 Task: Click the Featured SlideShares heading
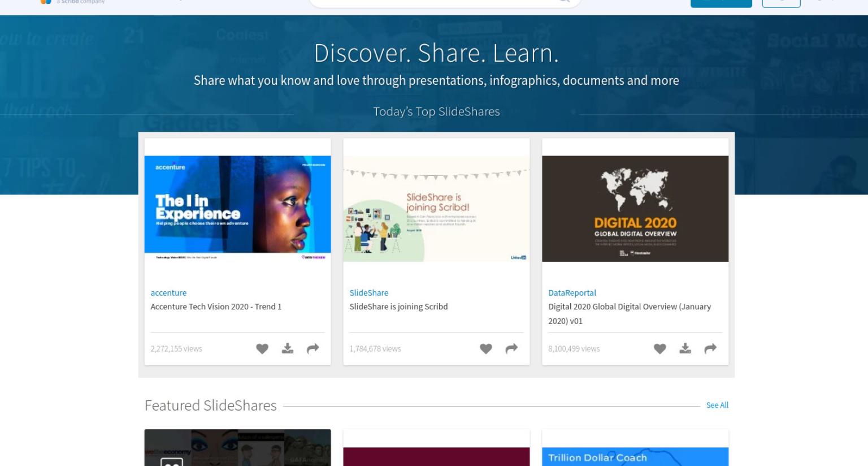pos(210,405)
